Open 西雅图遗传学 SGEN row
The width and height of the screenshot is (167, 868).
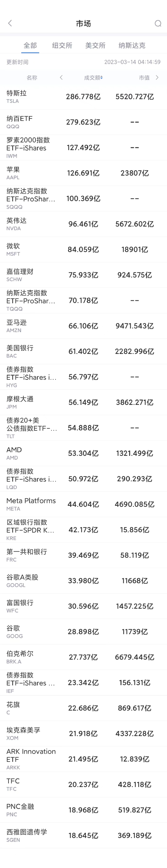click(83, 836)
